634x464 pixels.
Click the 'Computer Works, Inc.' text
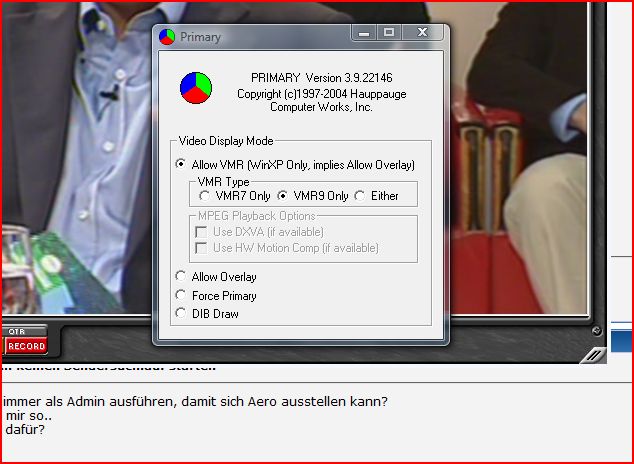pos(321,107)
